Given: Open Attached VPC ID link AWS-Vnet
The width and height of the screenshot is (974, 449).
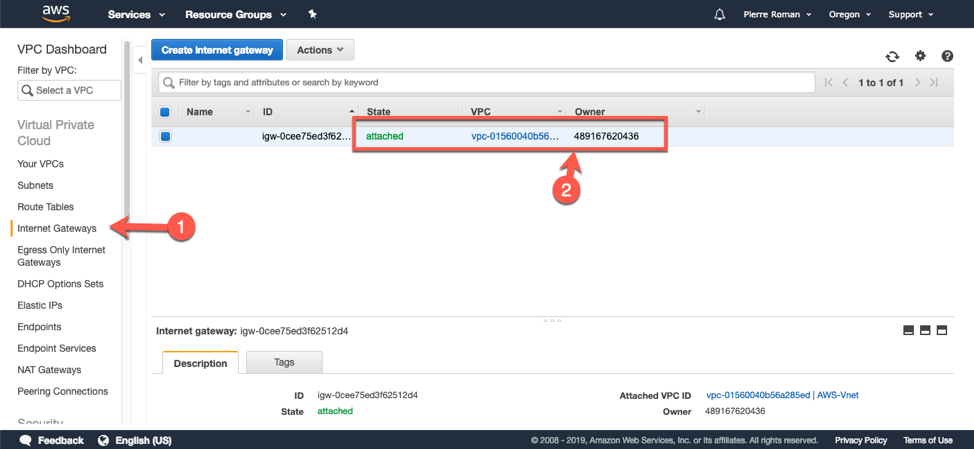Looking at the screenshot, I should (x=783, y=395).
